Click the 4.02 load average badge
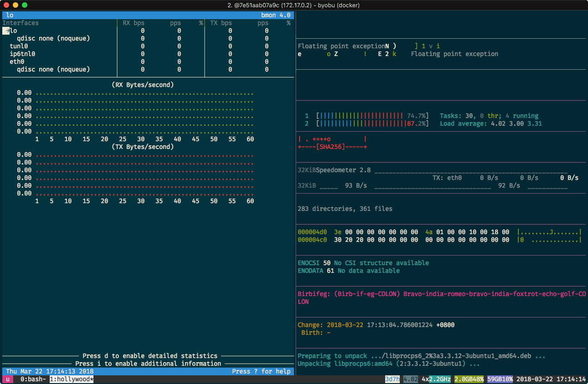The height and width of the screenshot is (384, 588). 411,379
